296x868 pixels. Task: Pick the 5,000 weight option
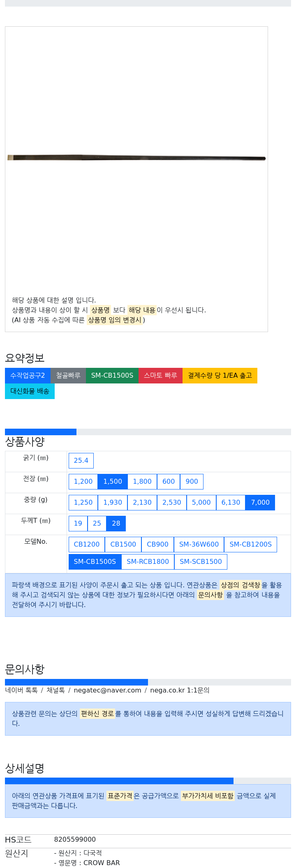click(201, 503)
